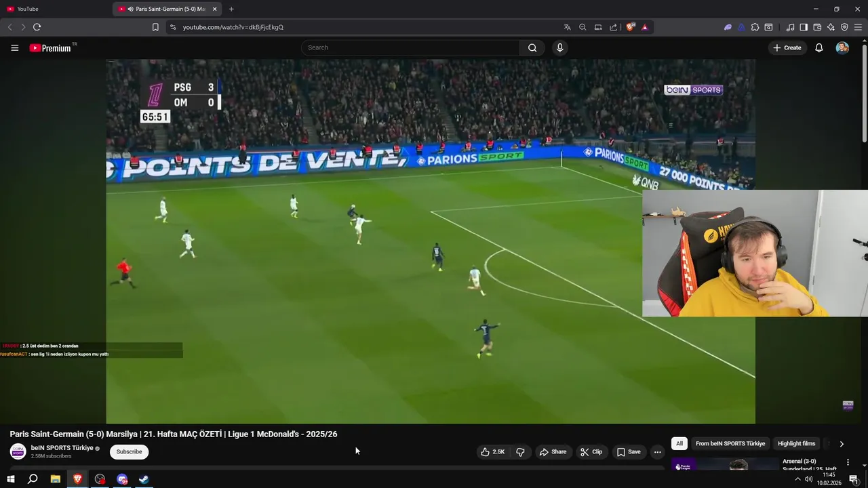Open the zoom level icon in address bar
The image size is (868, 488).
click(x=583, y=27)
